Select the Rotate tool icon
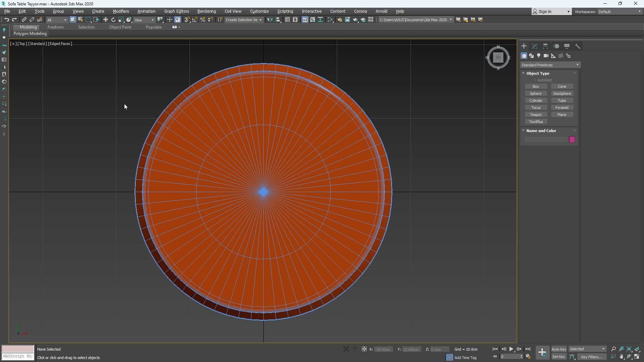Image resolution: width=644 pixels, height=362 pixels. 113,20
